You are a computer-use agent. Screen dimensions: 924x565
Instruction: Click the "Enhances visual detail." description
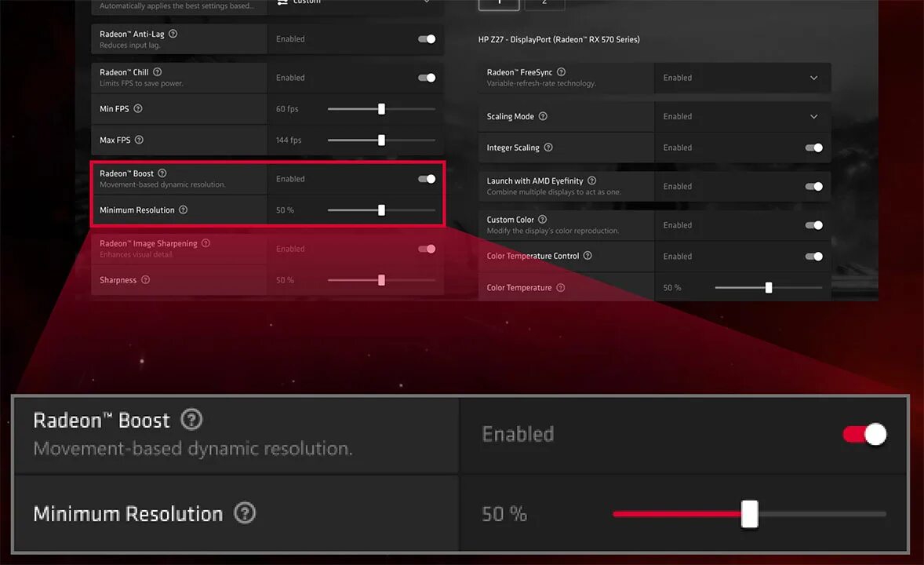[x=136, y=255]
